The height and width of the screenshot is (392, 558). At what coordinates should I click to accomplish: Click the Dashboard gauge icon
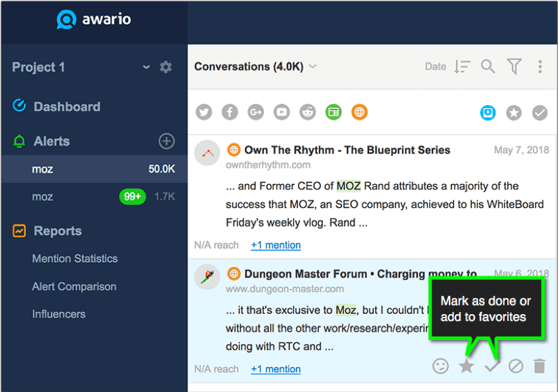click(x=19, y=106)
